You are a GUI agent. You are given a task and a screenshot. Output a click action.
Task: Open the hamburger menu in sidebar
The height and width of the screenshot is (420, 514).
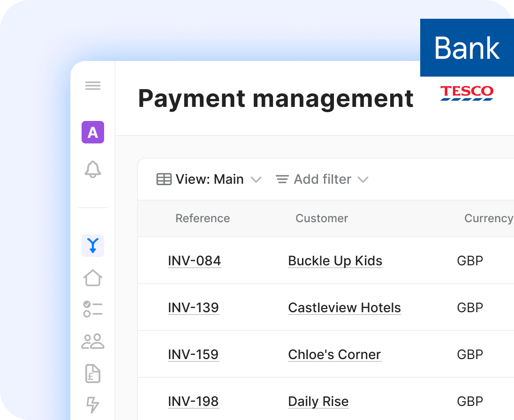tap(93, 86)
